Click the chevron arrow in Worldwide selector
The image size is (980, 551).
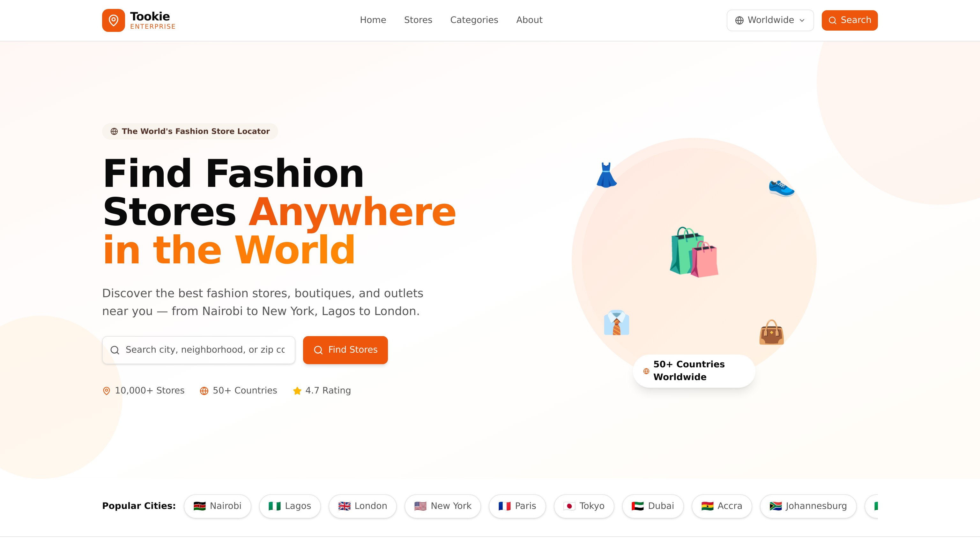point(802,20)
